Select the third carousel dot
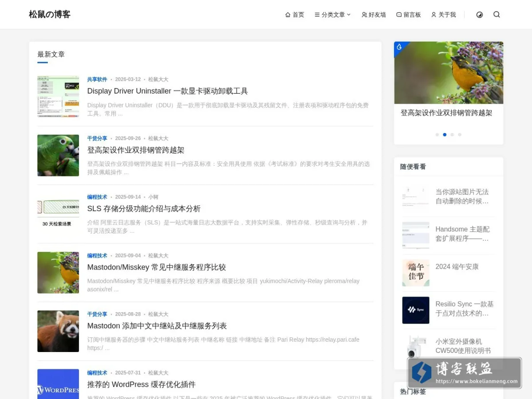The width and height of the screenshot is (532, 399). tap(452, 134)
